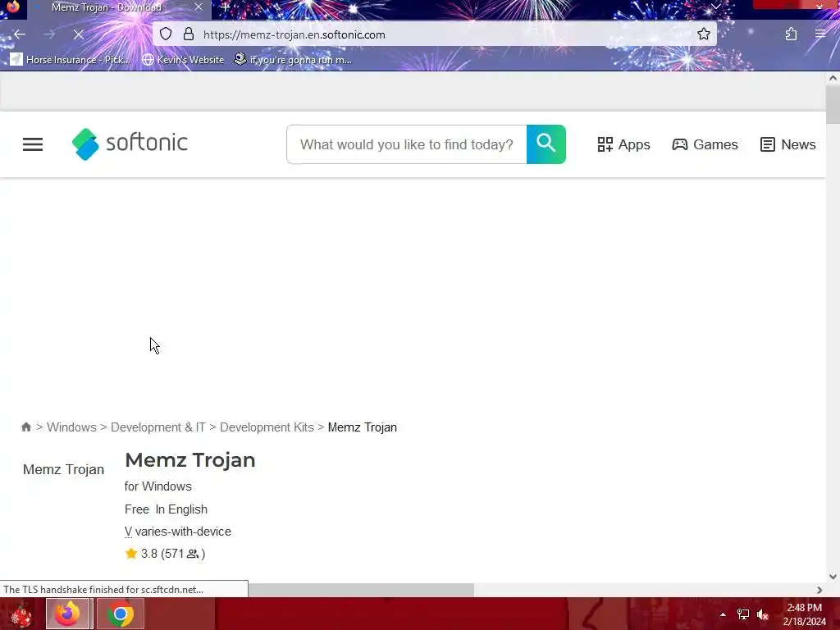Click the address bar URL field
The image size is (840, 630).
(x=434, y=34)
